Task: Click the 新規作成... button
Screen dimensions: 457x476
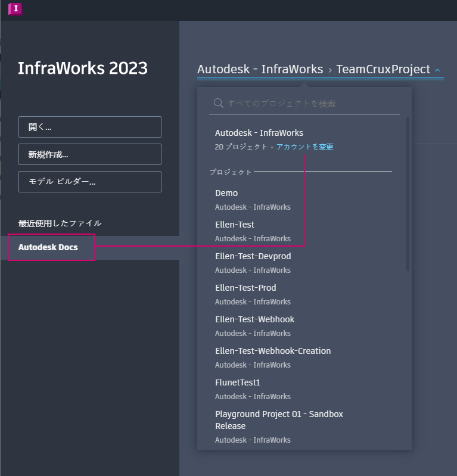Action: [90, 154]
